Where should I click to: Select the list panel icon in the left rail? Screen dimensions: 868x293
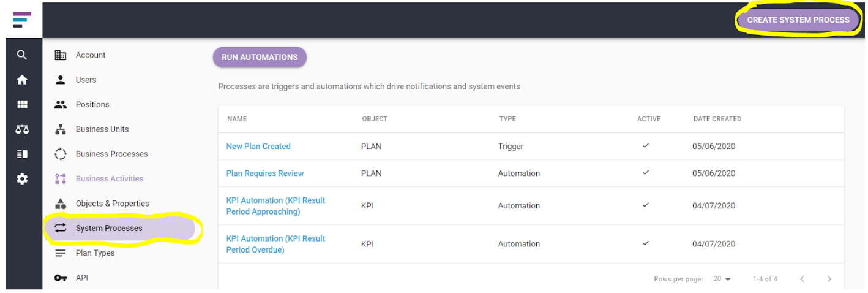[x=22, y=154]
